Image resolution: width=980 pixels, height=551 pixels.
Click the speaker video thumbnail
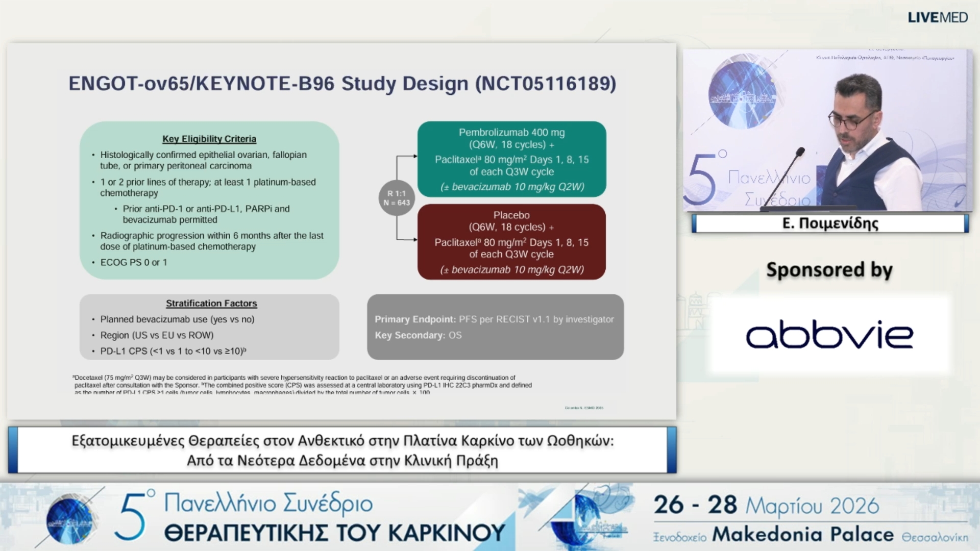827,130
